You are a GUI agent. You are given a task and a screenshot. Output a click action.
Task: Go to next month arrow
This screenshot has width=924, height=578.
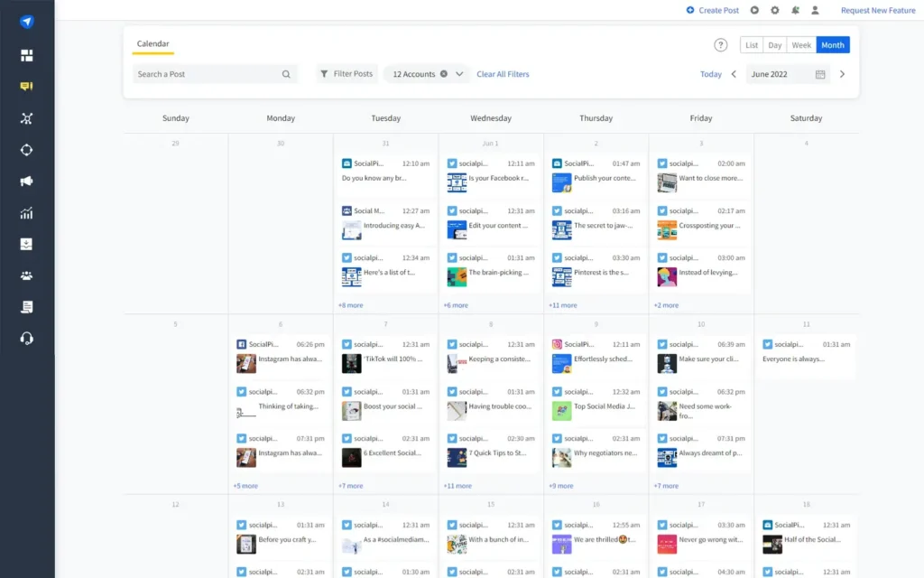click(842, 74)
